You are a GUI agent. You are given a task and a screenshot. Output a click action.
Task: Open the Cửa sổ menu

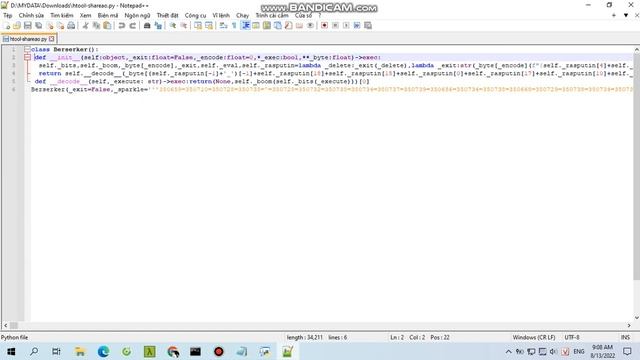[303, 16]
